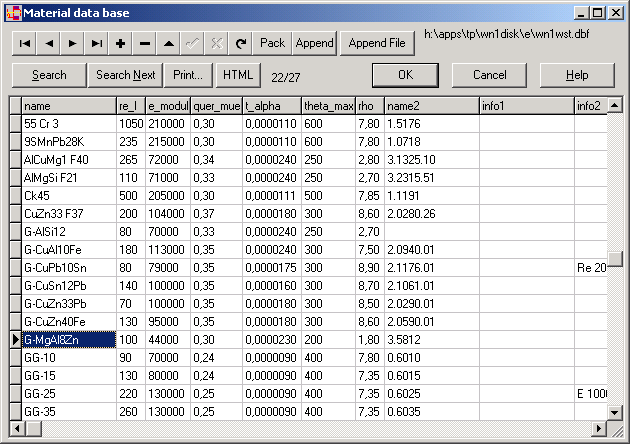The width and height of the screenshot is (630, 444).
Task: Click the t_alpha column header
Action: (272, 106)
